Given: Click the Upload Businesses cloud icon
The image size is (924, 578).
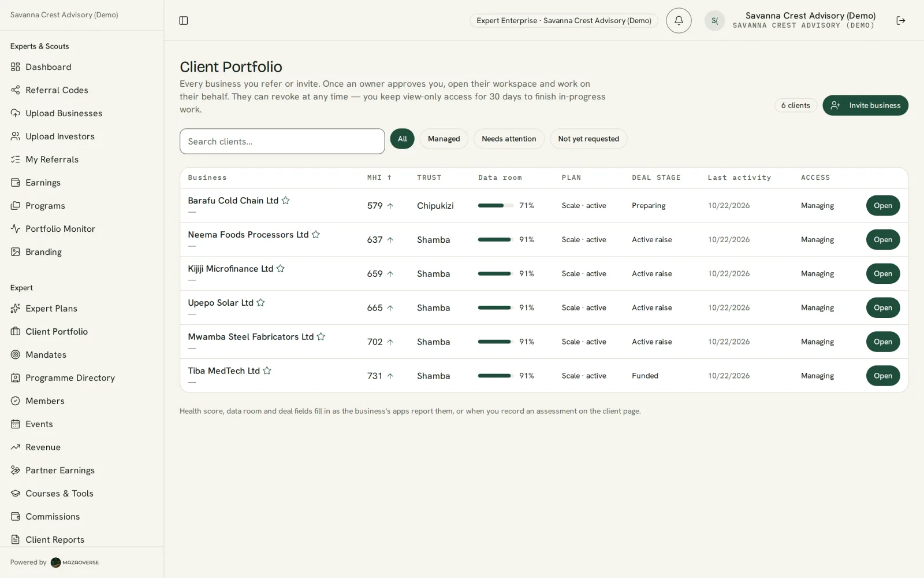Looking at the screenshot, I should coord(16,113).
